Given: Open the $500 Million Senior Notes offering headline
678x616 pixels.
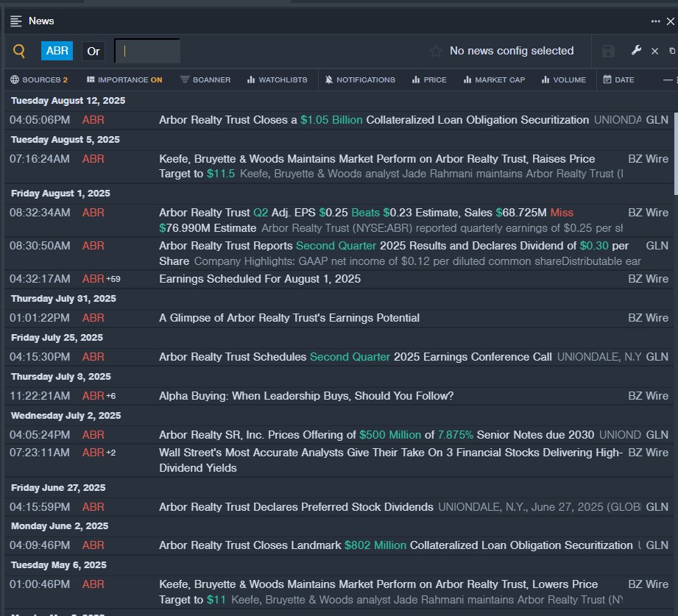Looking at the screenshot, I should [377, 434].
